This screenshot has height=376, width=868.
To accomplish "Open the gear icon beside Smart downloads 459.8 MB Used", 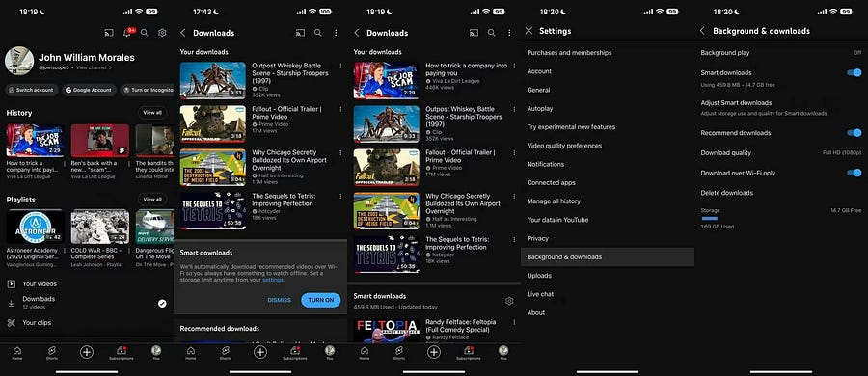I will (509, 301).
